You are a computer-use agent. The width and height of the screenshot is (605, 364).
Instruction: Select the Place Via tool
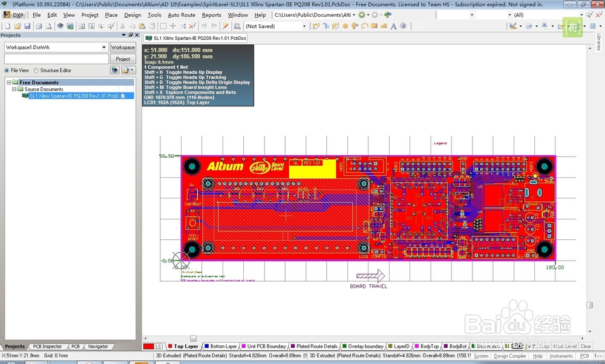coord(355,26)
